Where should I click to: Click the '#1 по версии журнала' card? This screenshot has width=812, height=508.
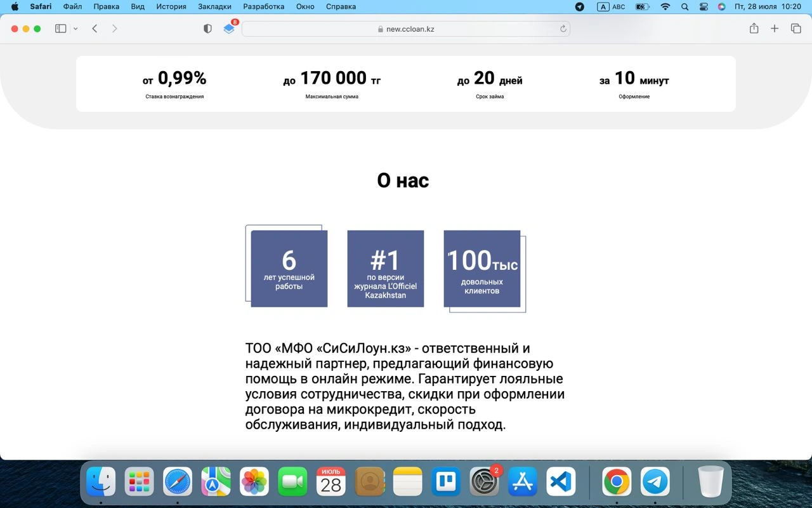tap(386, 269)
